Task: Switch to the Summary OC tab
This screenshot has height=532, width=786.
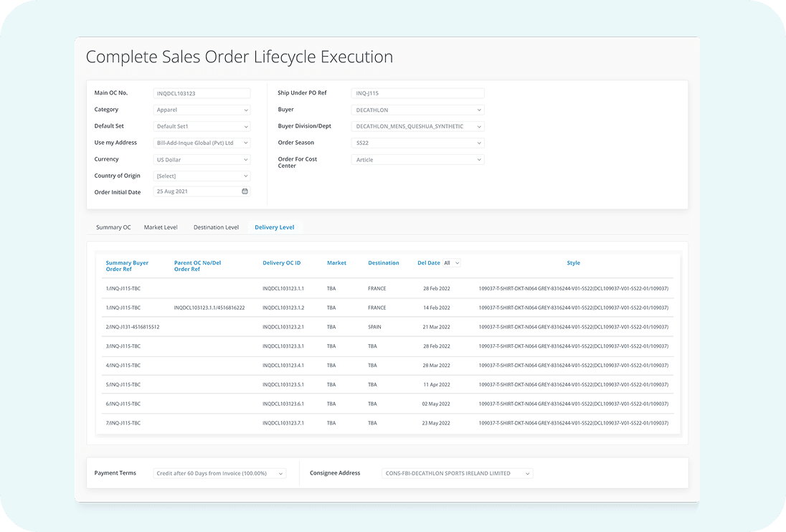Action: click(113, 227)
